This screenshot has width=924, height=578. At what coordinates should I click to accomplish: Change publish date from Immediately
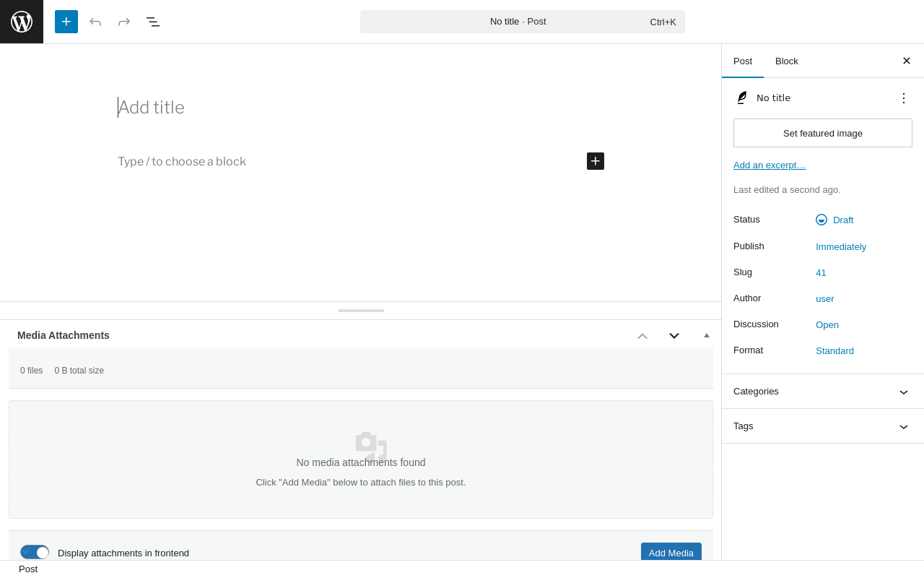pos(841,246)
